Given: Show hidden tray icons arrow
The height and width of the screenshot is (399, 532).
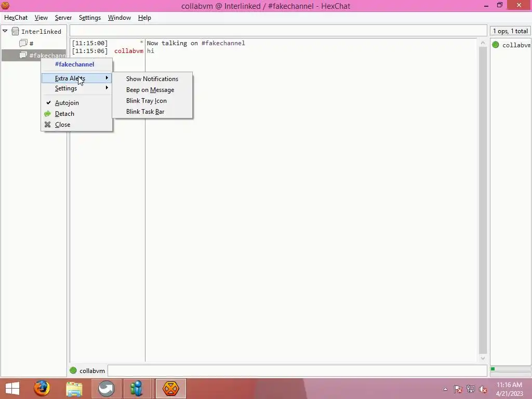Looking at the screenshot, I should (x=445, y=390).
